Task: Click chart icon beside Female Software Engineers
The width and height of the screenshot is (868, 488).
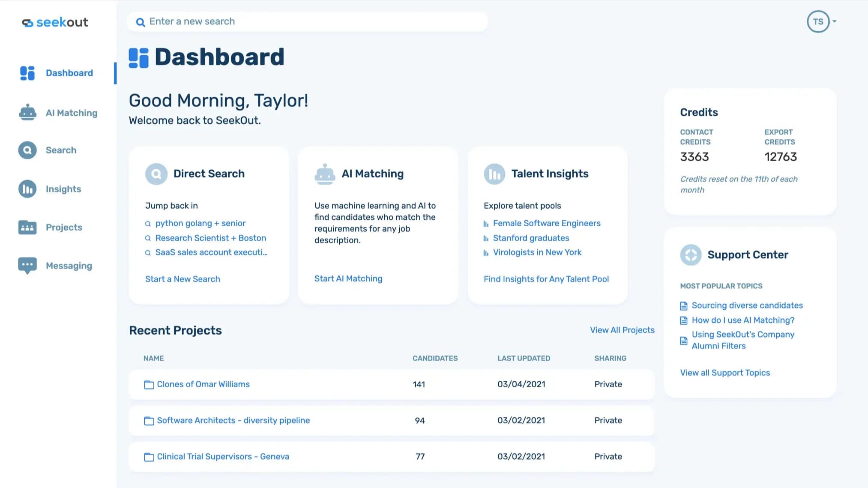Action: click(486, 224)
